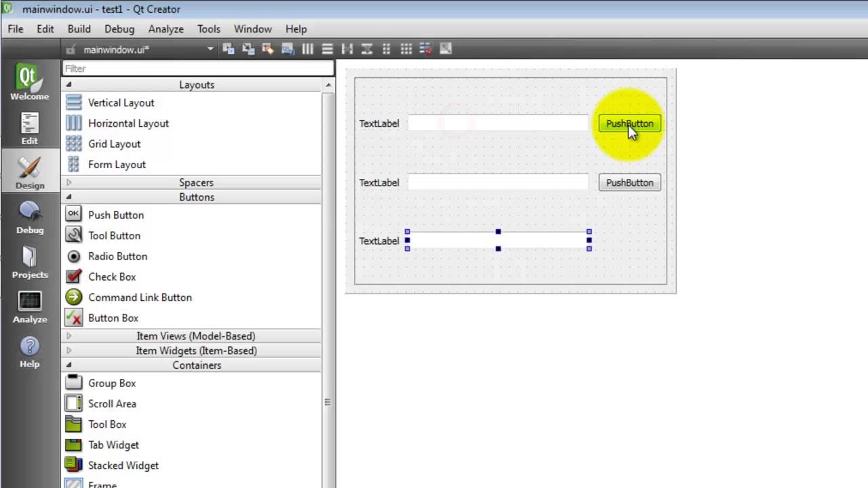This screenshot has width=868, height=488.
Task: Click the Break Layout toolbar icon
Action: (426, 49)
